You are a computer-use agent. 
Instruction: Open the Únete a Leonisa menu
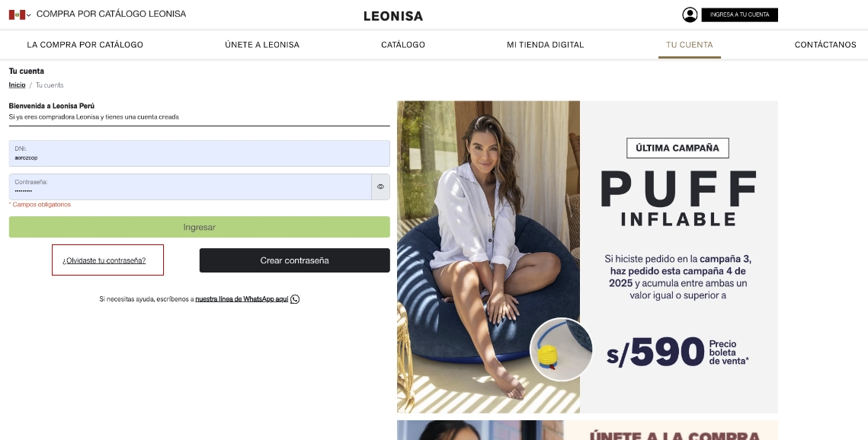(262, 45)
